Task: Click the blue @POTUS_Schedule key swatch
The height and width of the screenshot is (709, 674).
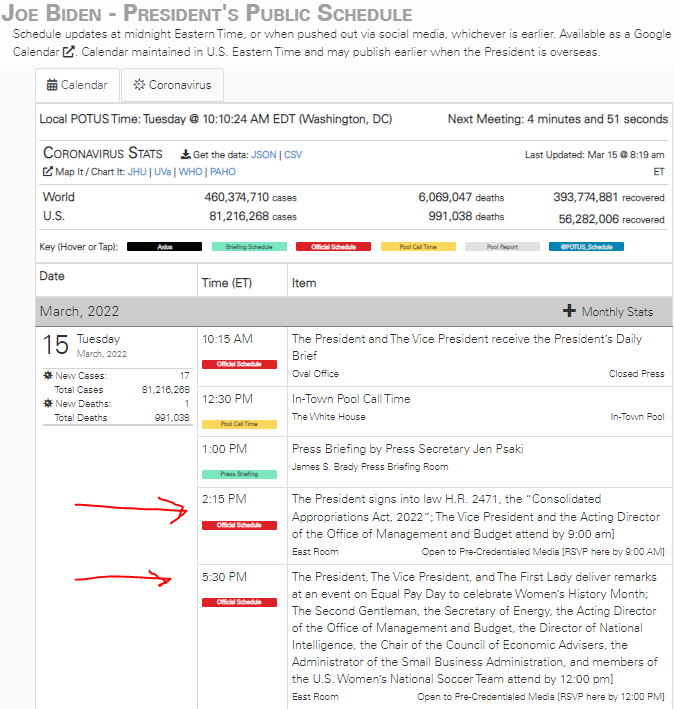Action: [x=586, y=246]
